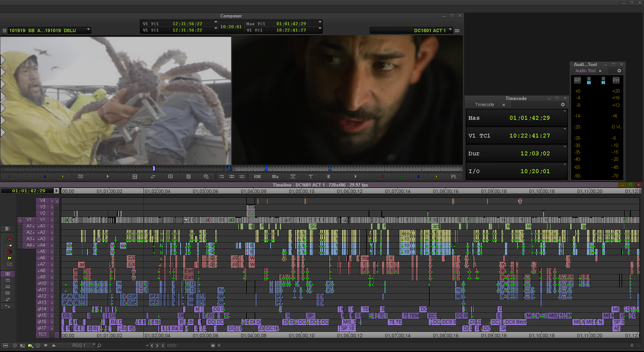This screenshot has width=644, height=352.
Task: Click the More Detail up-arrow button
Action: tap(53, 345)
